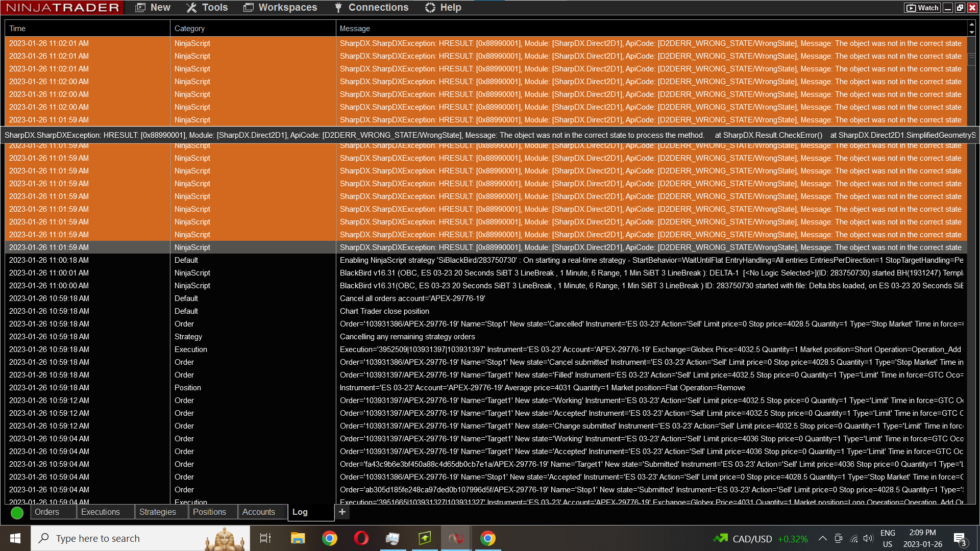Sort log by Category column header
Image resolution: width=980 pixels, height=551 pixels.
click(189, 29)
